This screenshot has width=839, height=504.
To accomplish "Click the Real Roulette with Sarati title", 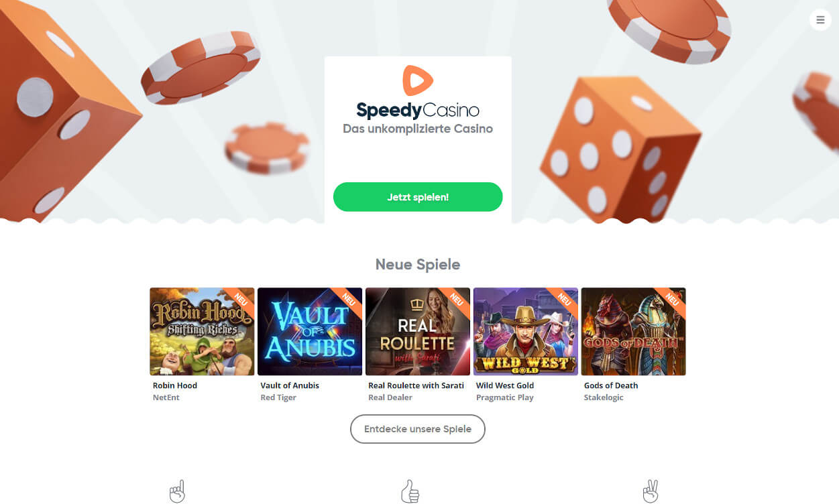I will point(416,385).
